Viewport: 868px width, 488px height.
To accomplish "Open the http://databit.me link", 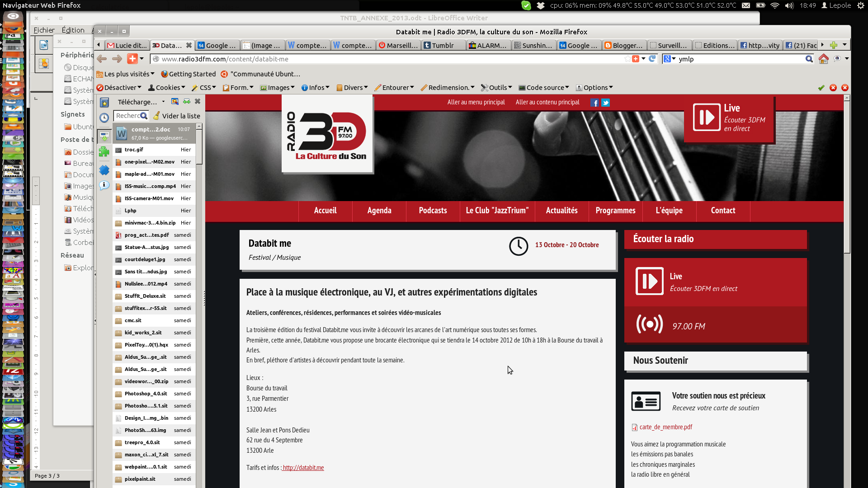I will tap(303, 468).
